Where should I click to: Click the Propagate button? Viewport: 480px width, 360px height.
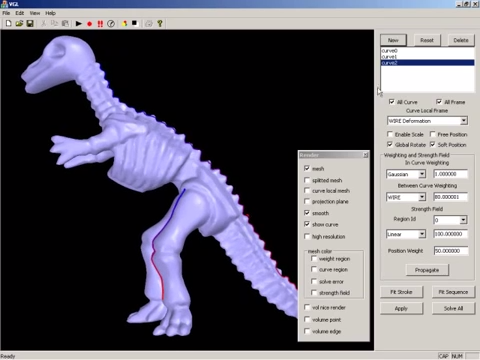click(427, 270)
